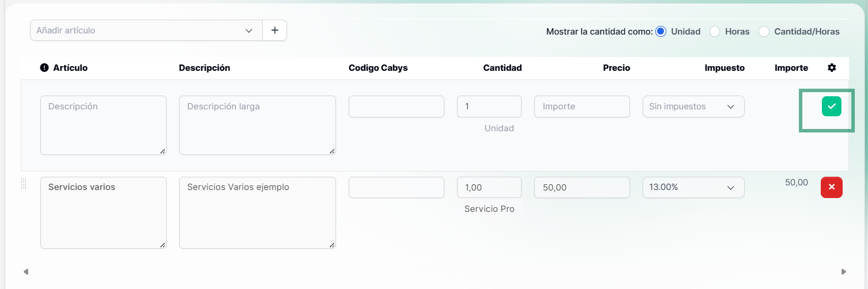Screen dimensions: 868x289
Task: Click the empty Importe price field
Action: (x=582, y=107)
